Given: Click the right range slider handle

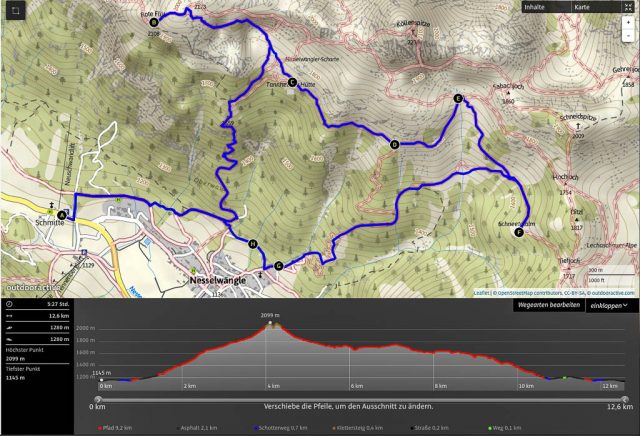Looking at the screenshot, I should [x=624, y=399].
